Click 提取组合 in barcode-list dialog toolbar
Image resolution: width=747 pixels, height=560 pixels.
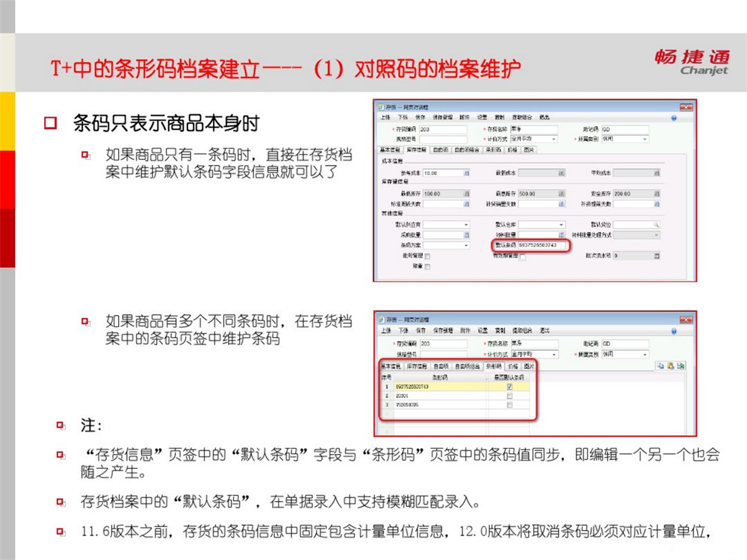(522, 331)
